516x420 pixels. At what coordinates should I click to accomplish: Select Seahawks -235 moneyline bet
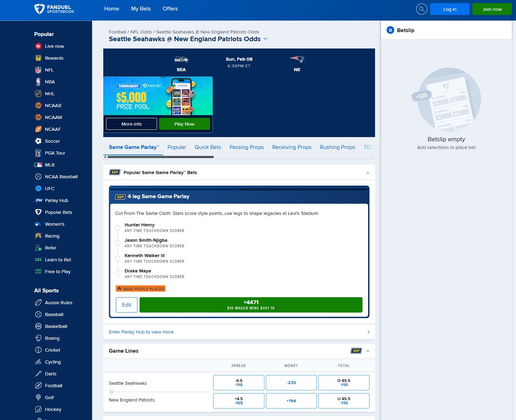291,383
